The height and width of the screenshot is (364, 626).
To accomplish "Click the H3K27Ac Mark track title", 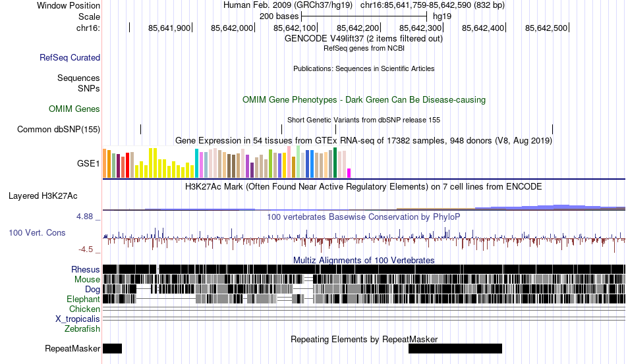I will pyautogui.click(x=364, y=186).
